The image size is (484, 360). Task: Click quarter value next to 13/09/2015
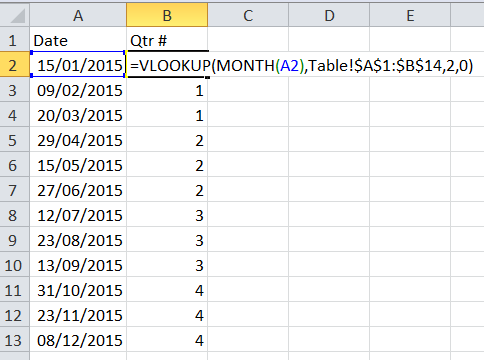coord(167,265)
